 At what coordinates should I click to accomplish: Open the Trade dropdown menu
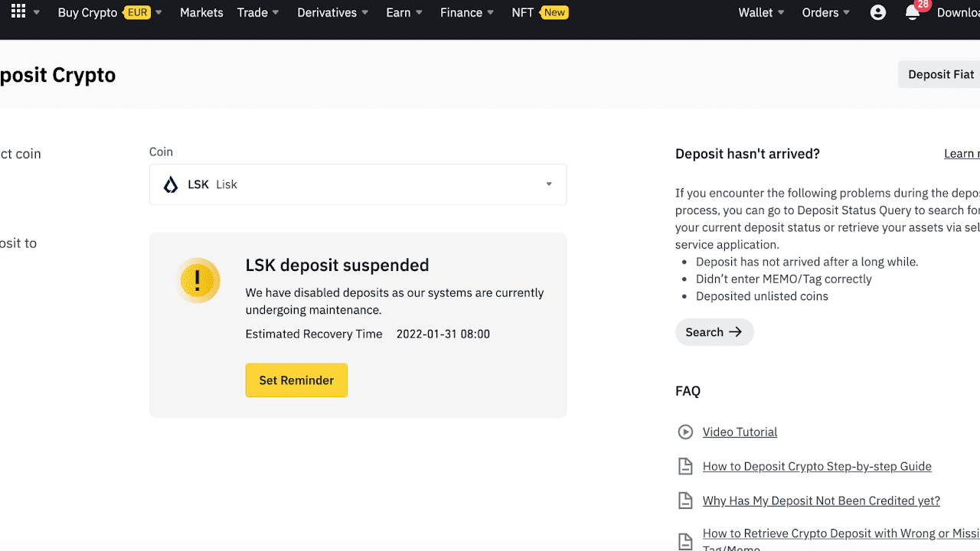[x=258, y=12]
